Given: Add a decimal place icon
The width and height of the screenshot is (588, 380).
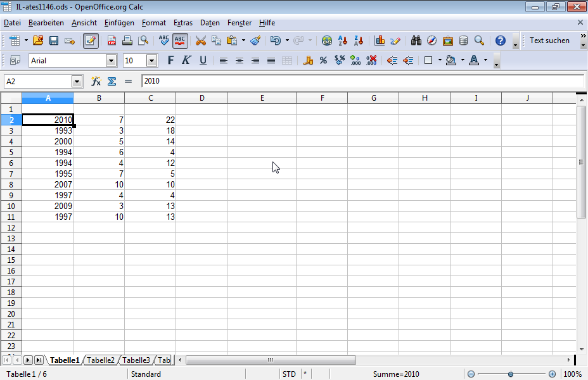Looking at the screenshot, I should [355, 60].
